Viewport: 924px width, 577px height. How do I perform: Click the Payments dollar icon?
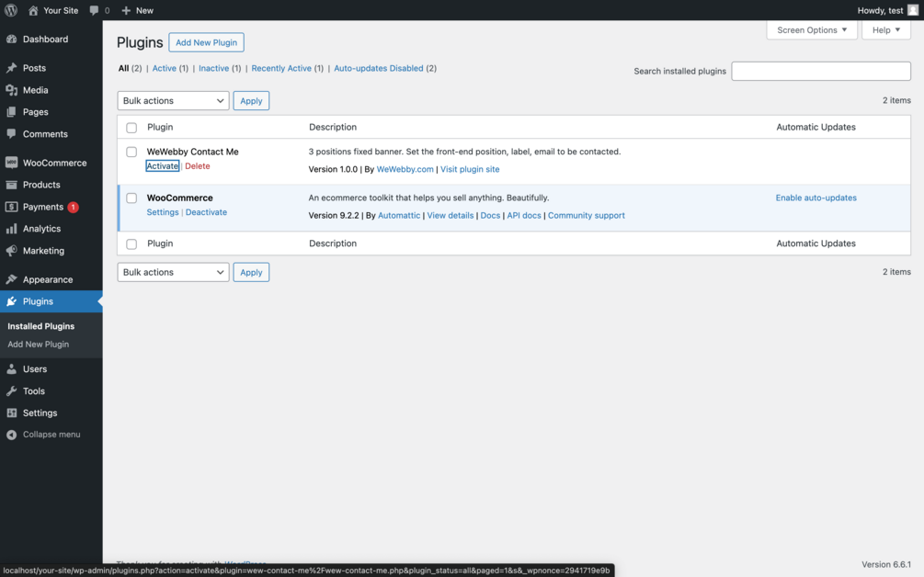point(11,207)
